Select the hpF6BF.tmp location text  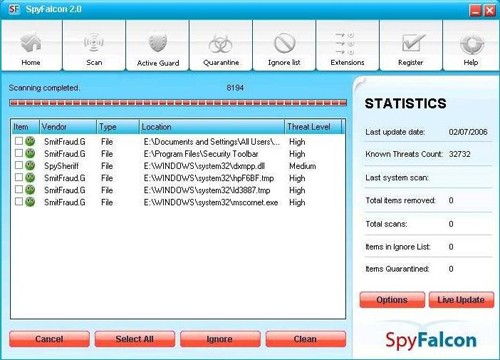pos(209,178)
